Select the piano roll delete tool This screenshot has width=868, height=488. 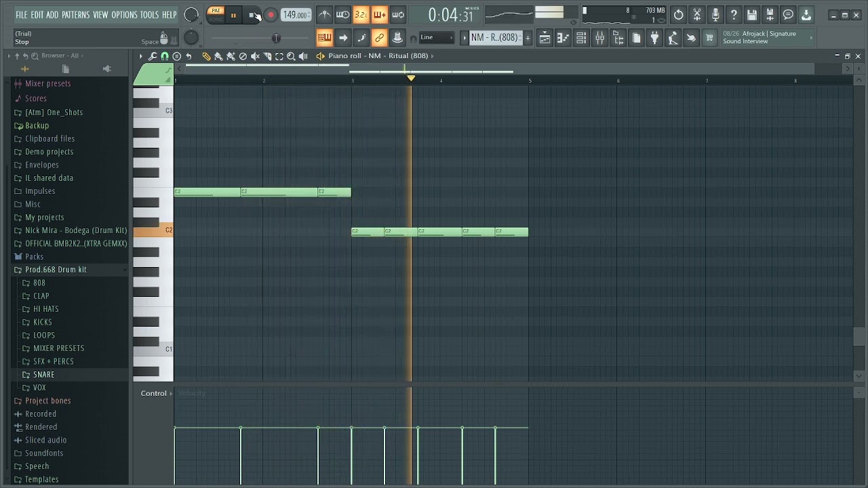coord(243,56)
